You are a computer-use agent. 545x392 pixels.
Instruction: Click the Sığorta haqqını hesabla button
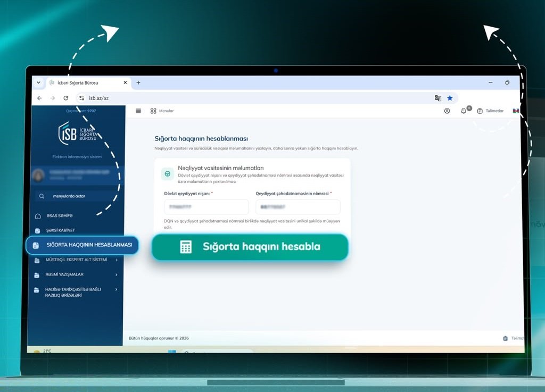click(x=250, y=247)
